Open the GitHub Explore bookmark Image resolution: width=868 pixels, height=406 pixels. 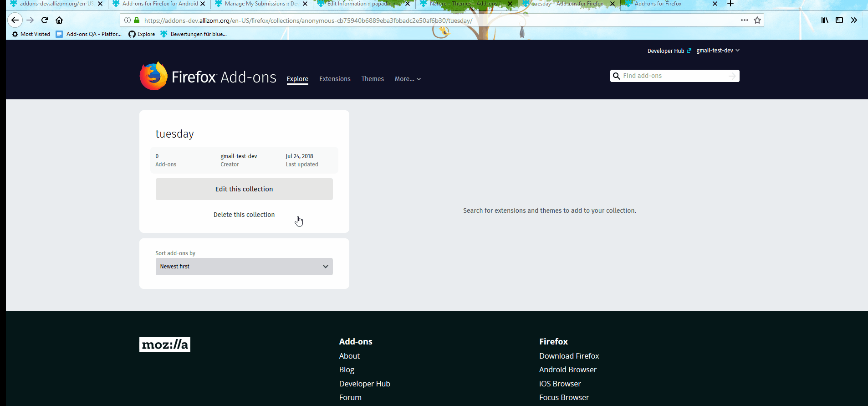click(142, 34)
